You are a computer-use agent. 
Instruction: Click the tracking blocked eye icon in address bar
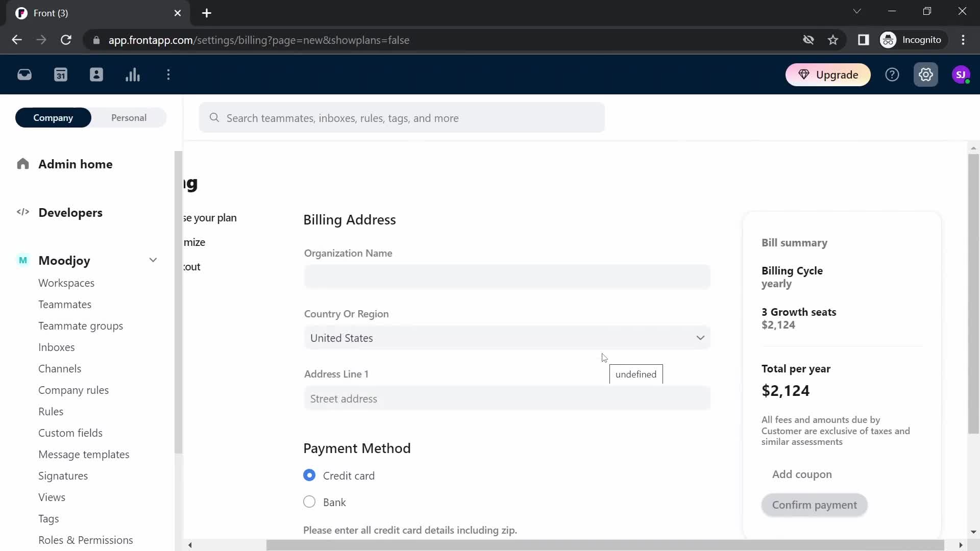808,40
